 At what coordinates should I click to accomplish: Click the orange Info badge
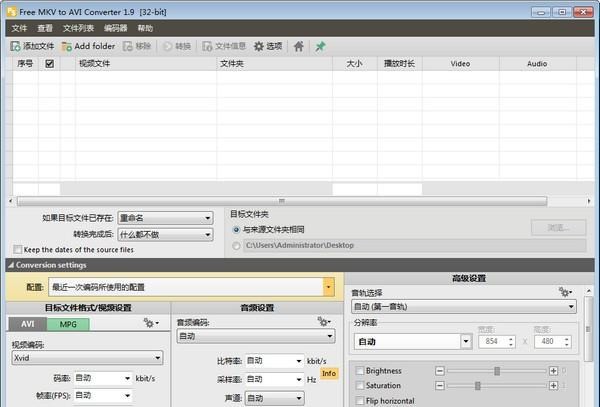click(329, 373)
